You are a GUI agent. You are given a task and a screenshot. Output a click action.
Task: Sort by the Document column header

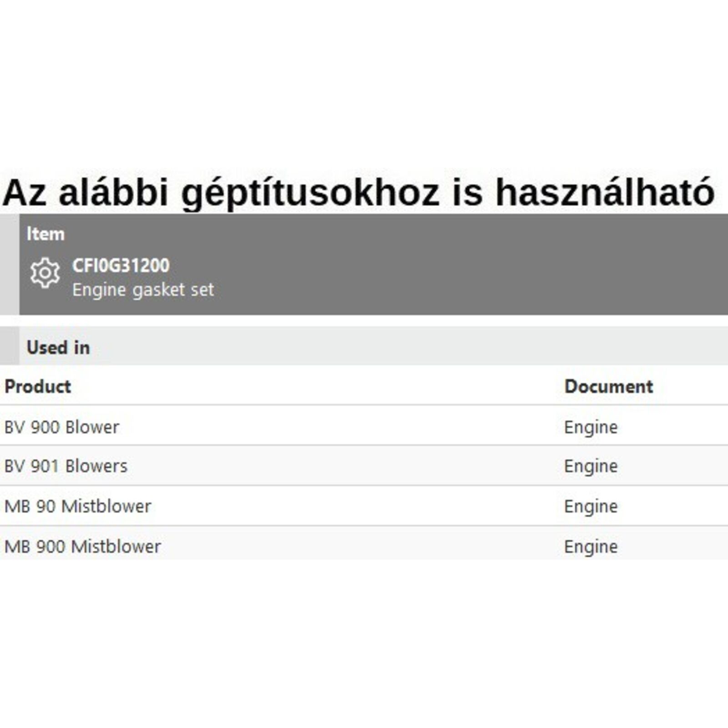pyautogui.click(x=608, y=386)
